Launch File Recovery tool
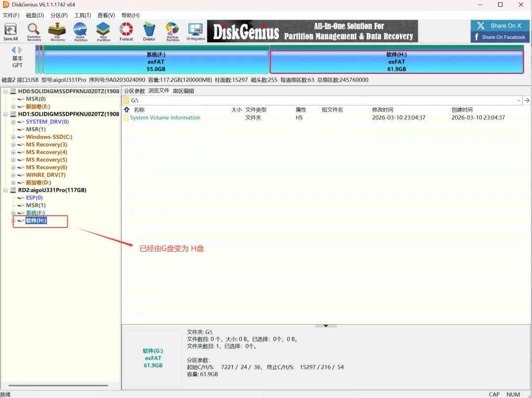The height and width of the screenshot is (398, 532). (x=57, y=32)
